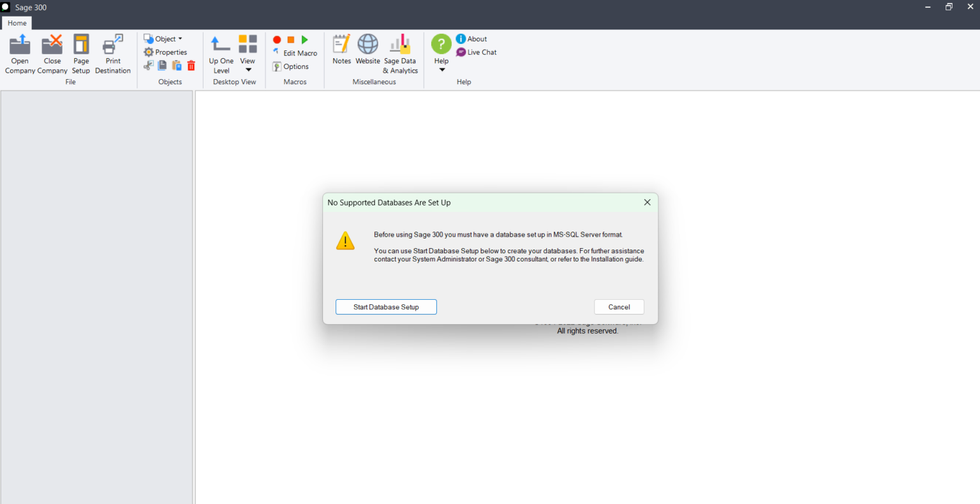Launch Sage Data & Analytics
The width and height of the screenshot is (980, 504).
tap(400, 54)
